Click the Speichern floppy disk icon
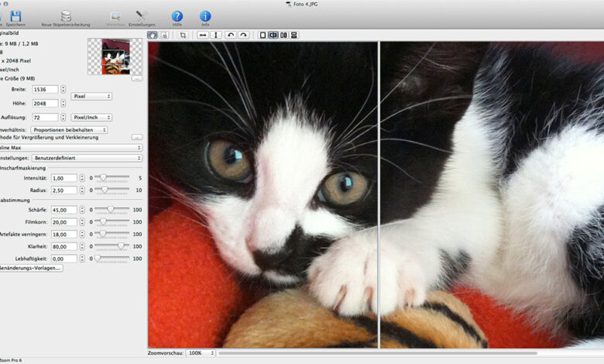Screen dimensions: 604x364 pyautogui.click(x=15, y=16)
